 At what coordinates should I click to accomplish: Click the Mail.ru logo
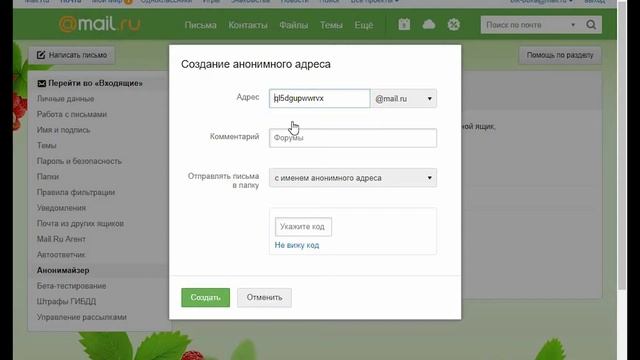[x=100, y=24]
